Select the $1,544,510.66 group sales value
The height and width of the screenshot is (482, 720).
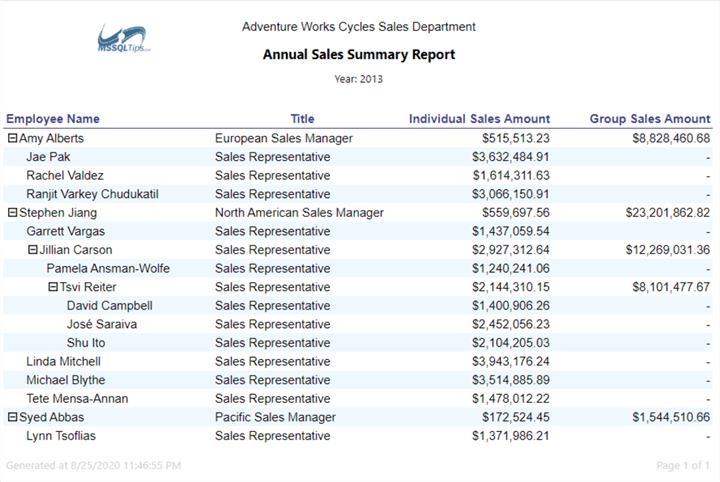671,417
